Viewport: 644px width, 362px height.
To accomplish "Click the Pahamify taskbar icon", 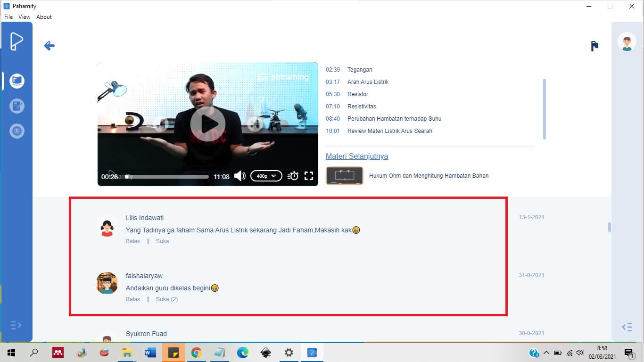I will coord(312,353).
